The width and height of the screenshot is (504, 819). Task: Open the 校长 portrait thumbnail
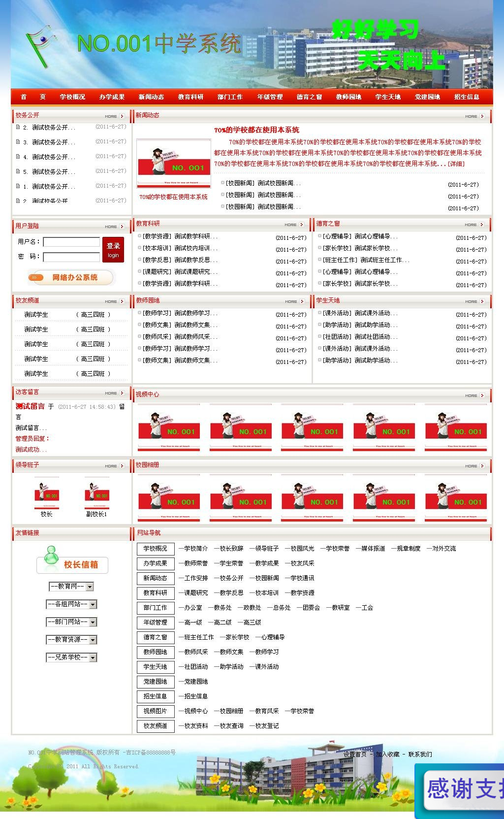click(46, 493)
